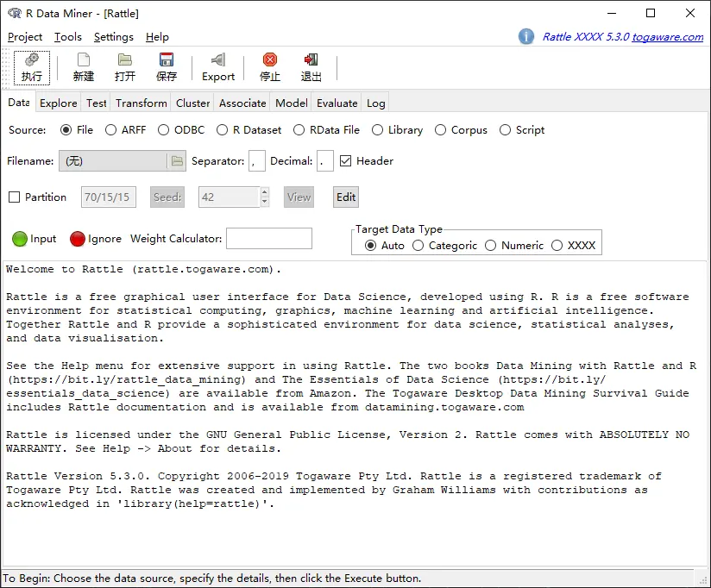The width and height of the screenshot is (711, 588).
Task: Toggle the Header checkbox
Action: (x=345, y=161)
